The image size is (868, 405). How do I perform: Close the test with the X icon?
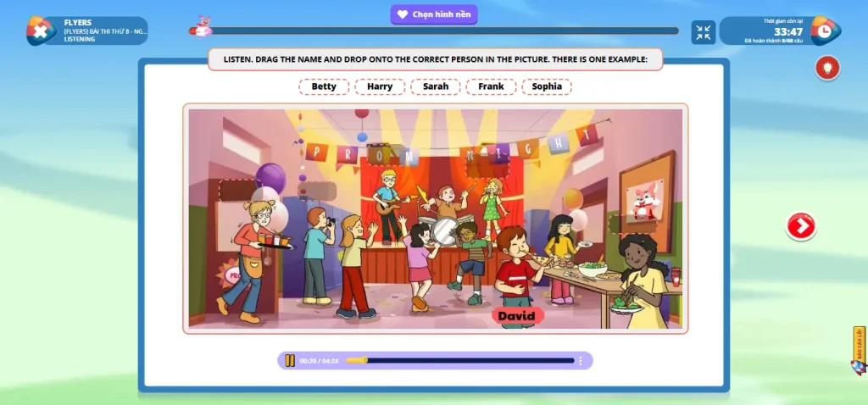coord(39,31)
